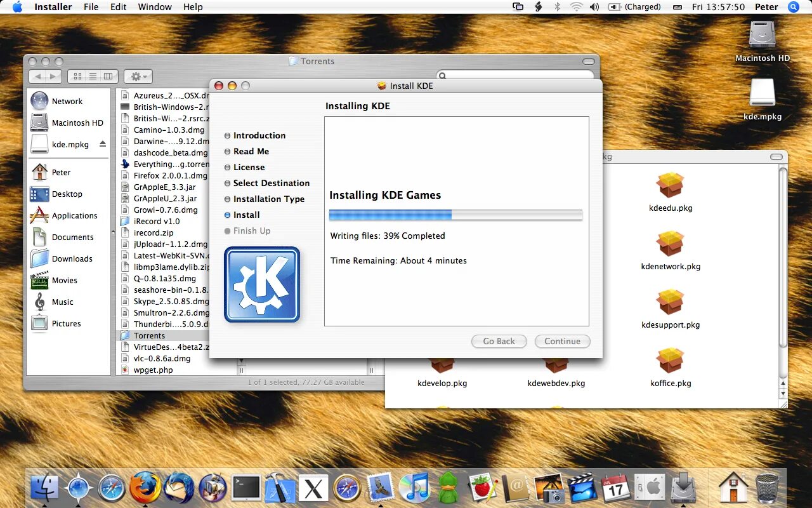The image size is (812, 508).
Task: Switch Torrents window to list view
Action: [x=93, y=76]
